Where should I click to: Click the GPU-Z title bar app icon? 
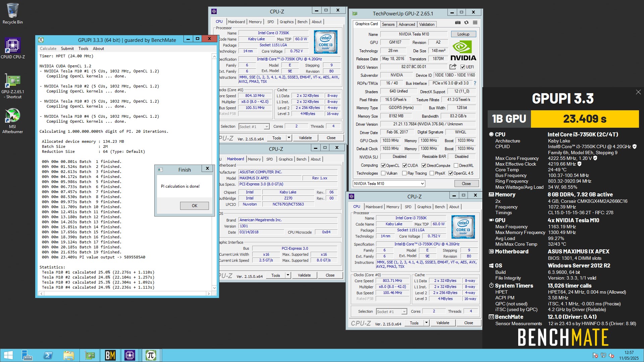pos(355,14)
